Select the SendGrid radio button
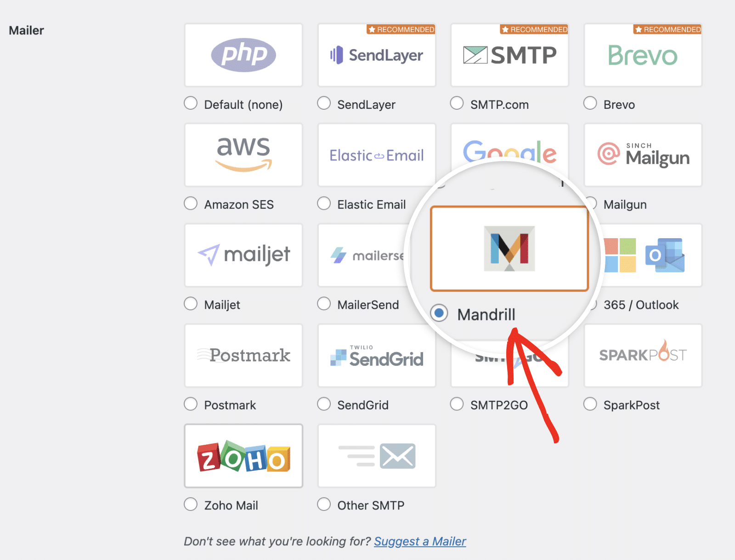Viewport: 735px width, 560px height. pos(324,403)
